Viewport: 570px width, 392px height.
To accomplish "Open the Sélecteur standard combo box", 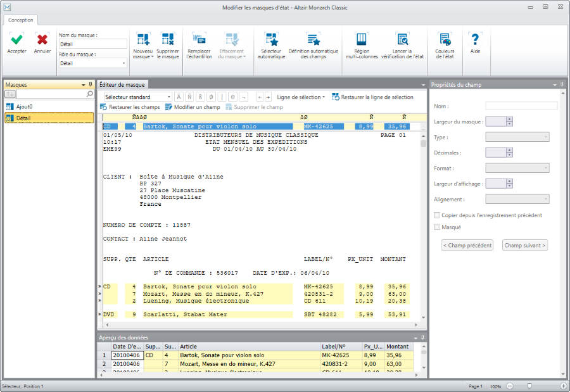I will [137, 97].
